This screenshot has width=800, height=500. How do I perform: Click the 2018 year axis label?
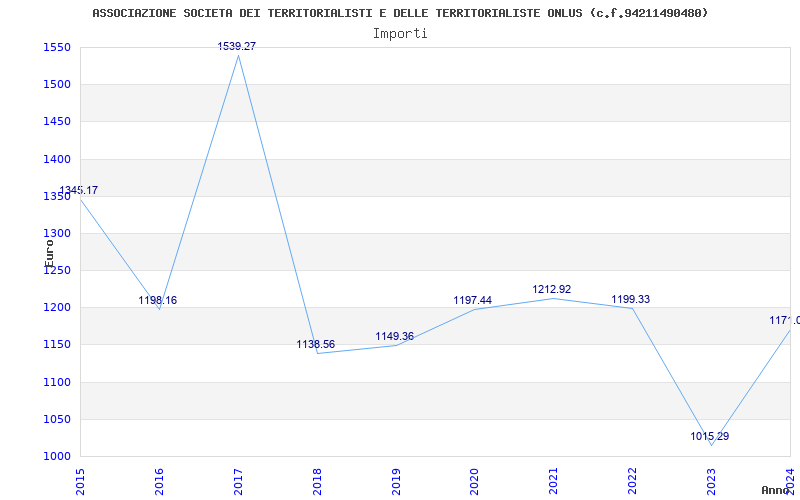[x=317, y=481]
